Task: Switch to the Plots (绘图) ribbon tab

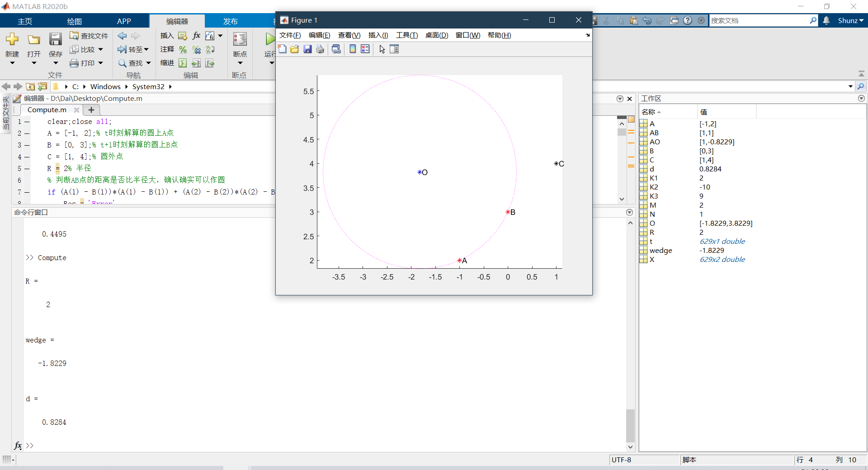Action: pyautogui.click(x=75, y=21)
